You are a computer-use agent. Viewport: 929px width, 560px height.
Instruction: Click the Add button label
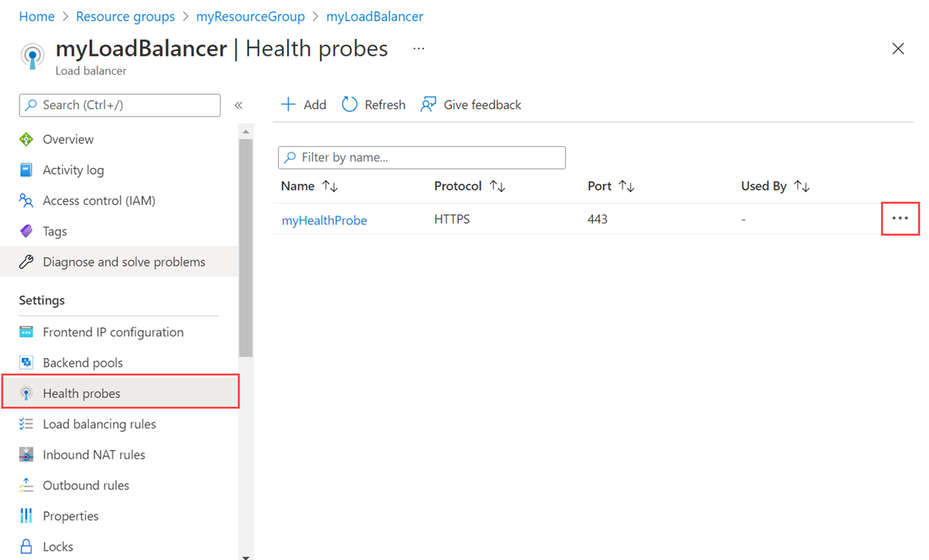tap(314, 105)
